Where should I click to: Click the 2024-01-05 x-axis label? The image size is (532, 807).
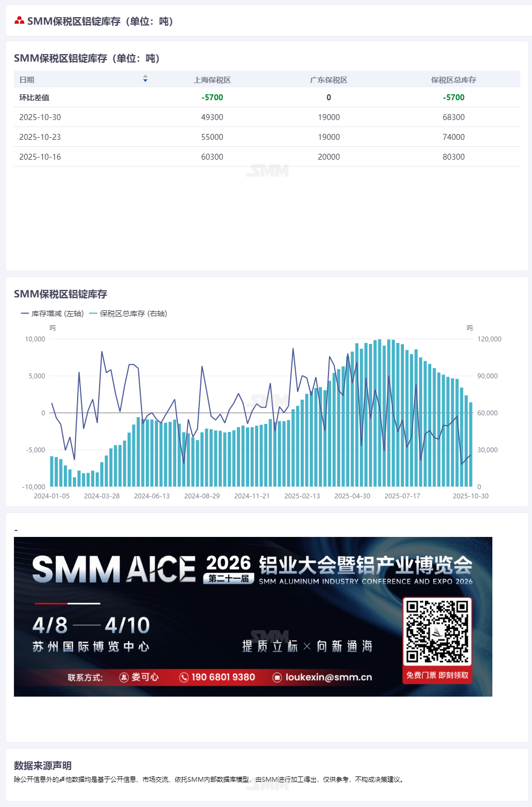point(52,496)
